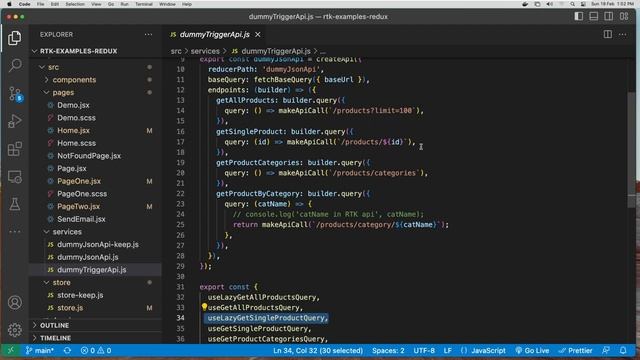This screenshot has width=640, height=360.
Task: Open Remote Explorer view icon
Action: [15, 177]
